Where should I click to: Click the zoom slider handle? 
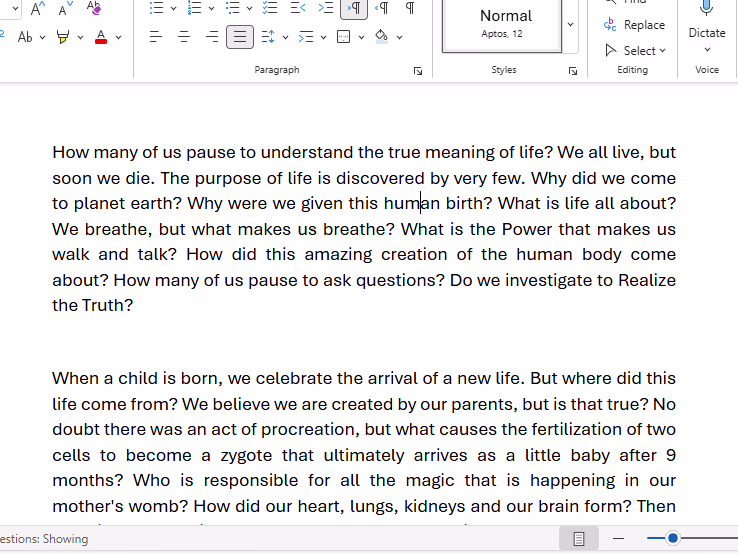[673, 538]
